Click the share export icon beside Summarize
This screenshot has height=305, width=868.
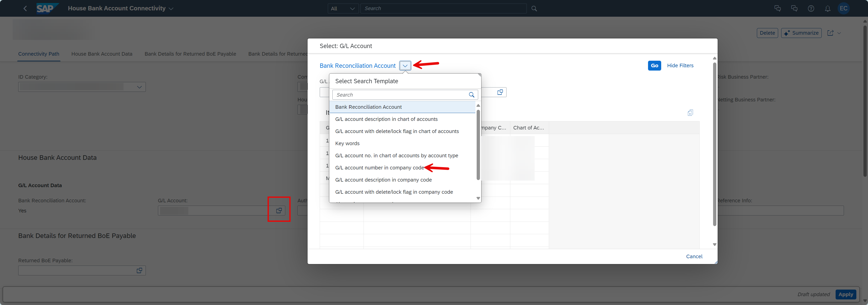[830, 33]
